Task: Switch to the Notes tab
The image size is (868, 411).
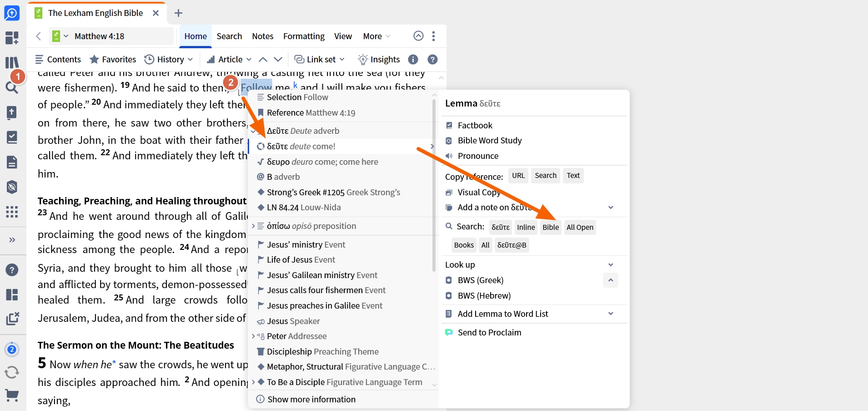Action: click(263, 36)
